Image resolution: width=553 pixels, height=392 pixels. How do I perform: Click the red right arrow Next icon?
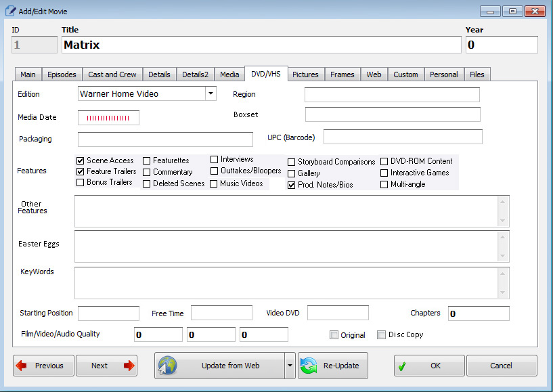point(129,366)
